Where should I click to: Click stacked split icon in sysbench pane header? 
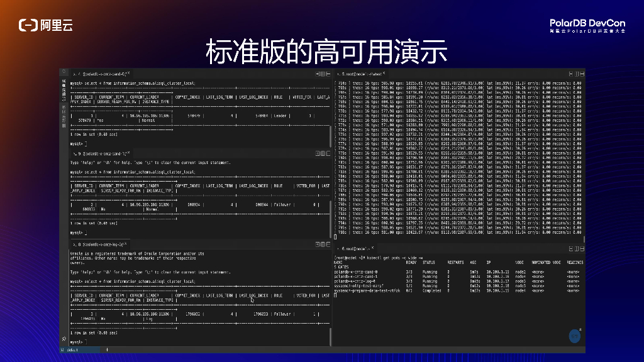[571, 74]
